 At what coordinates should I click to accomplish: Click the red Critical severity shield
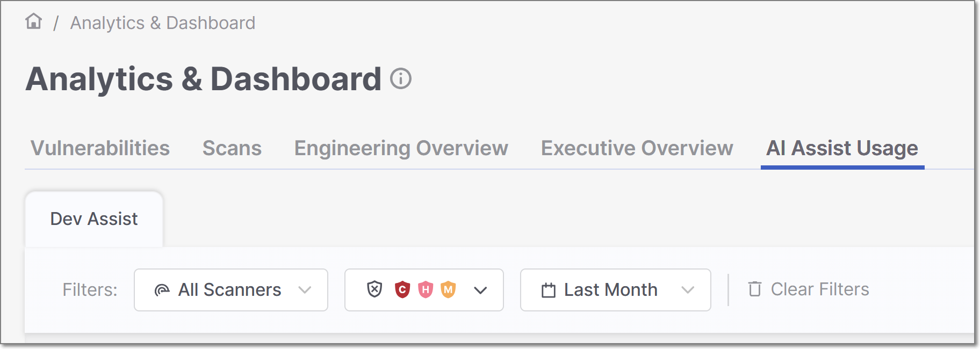click(402, 289)
